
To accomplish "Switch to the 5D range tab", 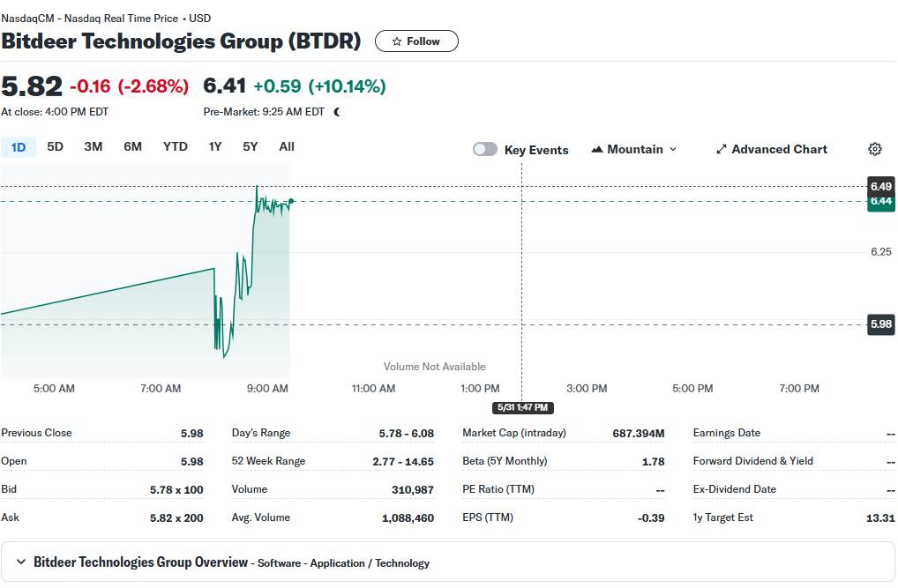I will pos(55,147).
